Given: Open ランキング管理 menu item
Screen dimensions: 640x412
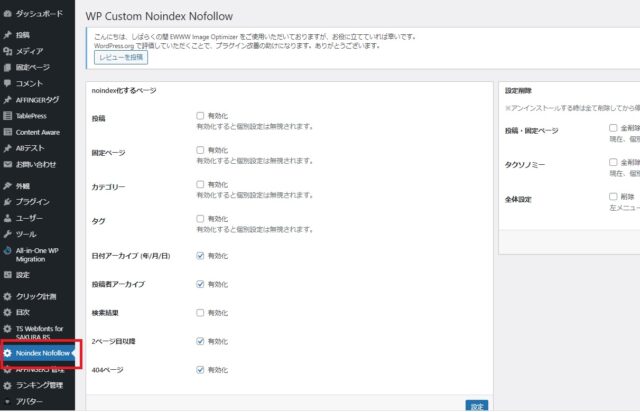Looking at the screenshot, I should pos(38,385).
